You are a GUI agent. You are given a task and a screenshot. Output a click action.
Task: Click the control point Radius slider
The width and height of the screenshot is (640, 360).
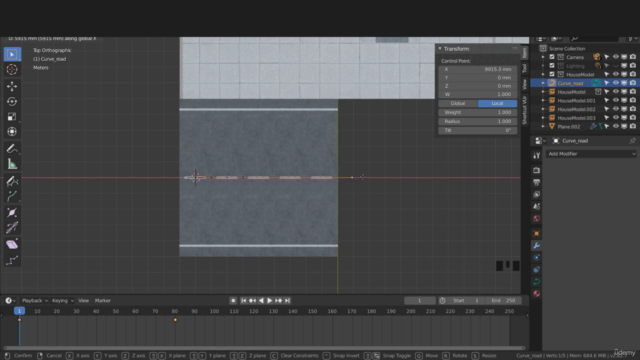[478, 121]
